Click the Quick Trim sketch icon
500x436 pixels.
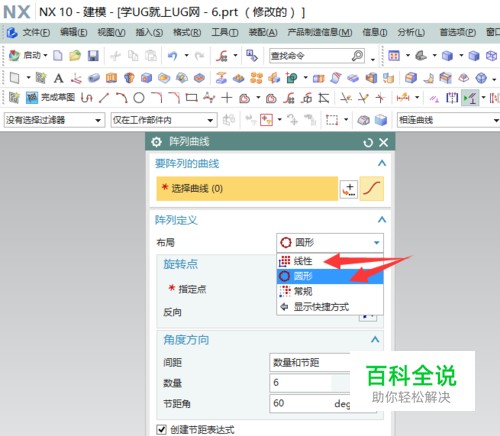coord(346,98)
